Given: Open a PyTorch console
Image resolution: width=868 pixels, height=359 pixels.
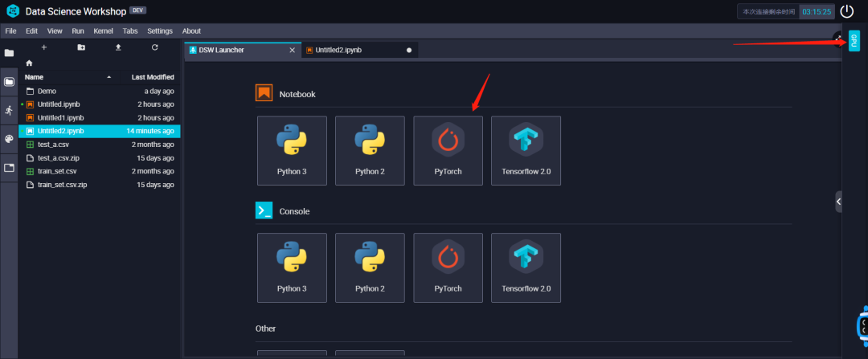Looking at the screenshot, I should pyautogui.click(x=448, y=267).
